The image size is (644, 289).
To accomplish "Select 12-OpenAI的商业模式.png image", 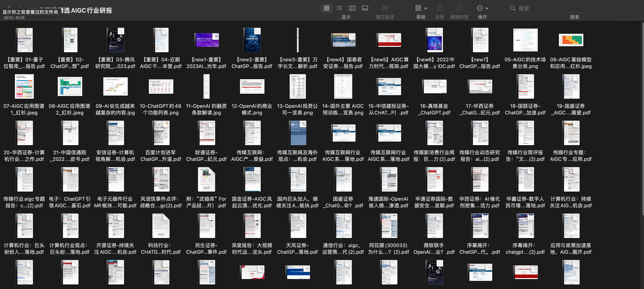I will [x=252, y=86].
